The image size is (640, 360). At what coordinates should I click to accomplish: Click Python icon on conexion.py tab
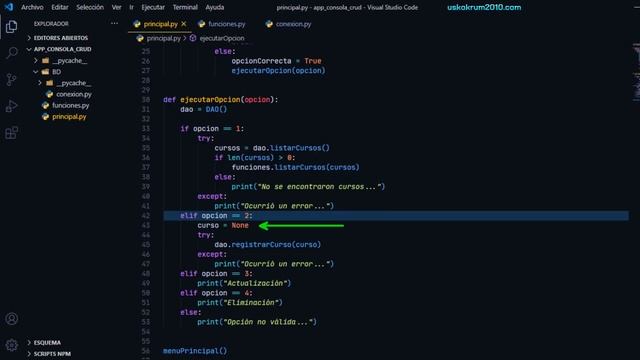(269, 24)
